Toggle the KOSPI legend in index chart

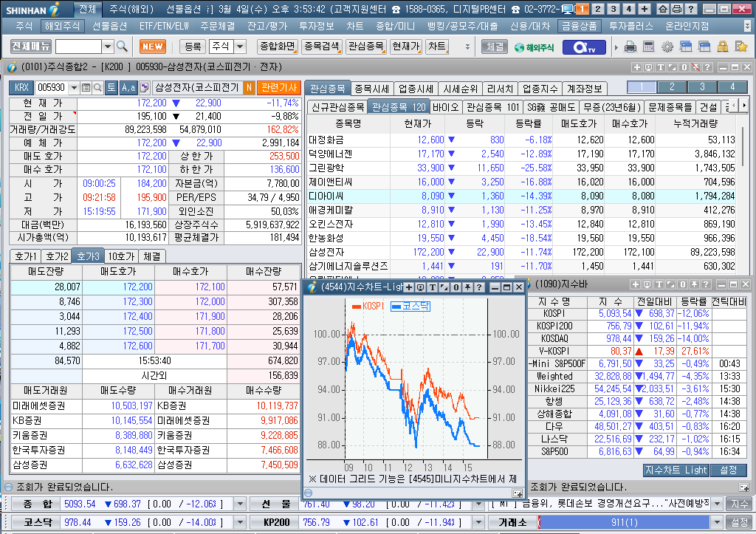pyautogui.click(x=368, y=307)
